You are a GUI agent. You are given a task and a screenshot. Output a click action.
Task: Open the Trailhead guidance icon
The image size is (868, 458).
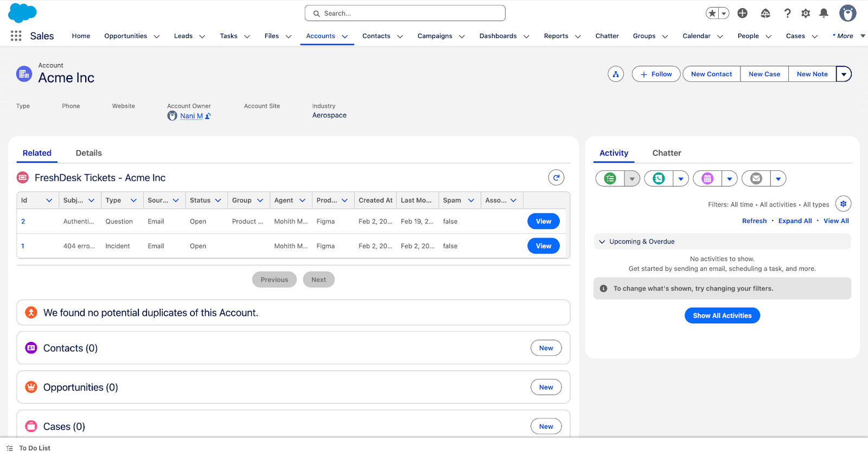tap(765, 13)
